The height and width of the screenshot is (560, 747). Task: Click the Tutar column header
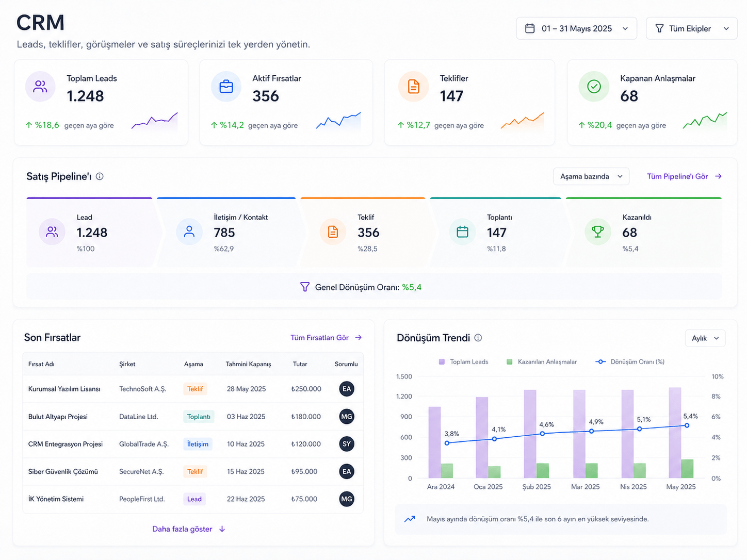(300, 364)
